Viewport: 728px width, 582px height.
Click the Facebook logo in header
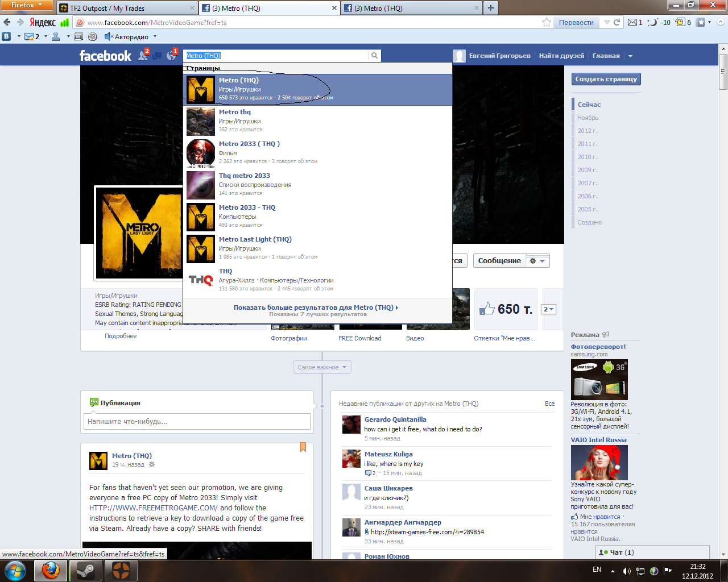click(105, 56)
